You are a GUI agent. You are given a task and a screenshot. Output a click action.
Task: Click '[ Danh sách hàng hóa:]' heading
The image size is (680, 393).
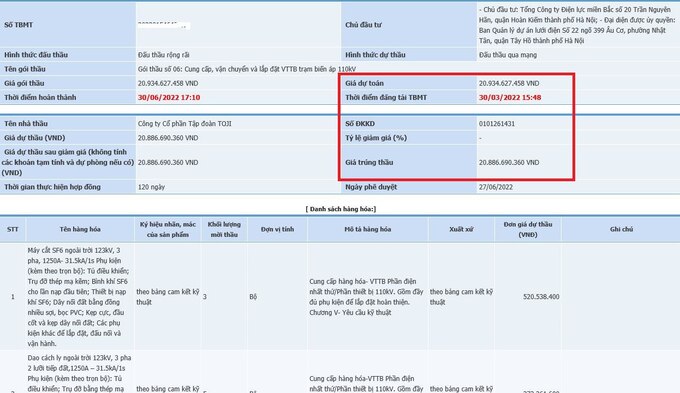[340, 209]
